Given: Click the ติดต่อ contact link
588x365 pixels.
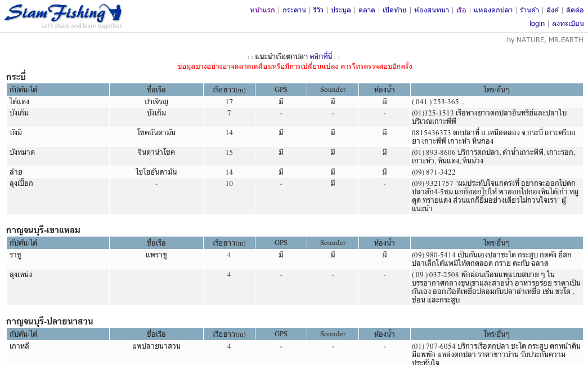Looking at the screenshot, I should click(x=574, y=10).
